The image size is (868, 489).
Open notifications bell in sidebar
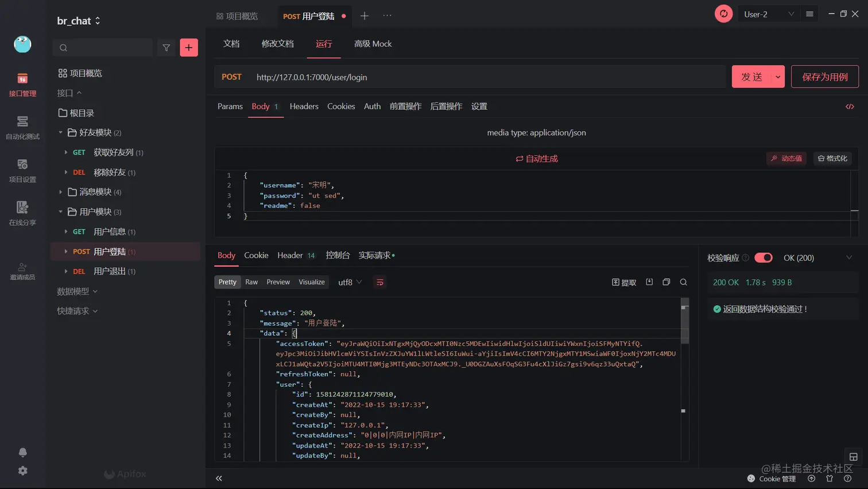pos(22,452)
